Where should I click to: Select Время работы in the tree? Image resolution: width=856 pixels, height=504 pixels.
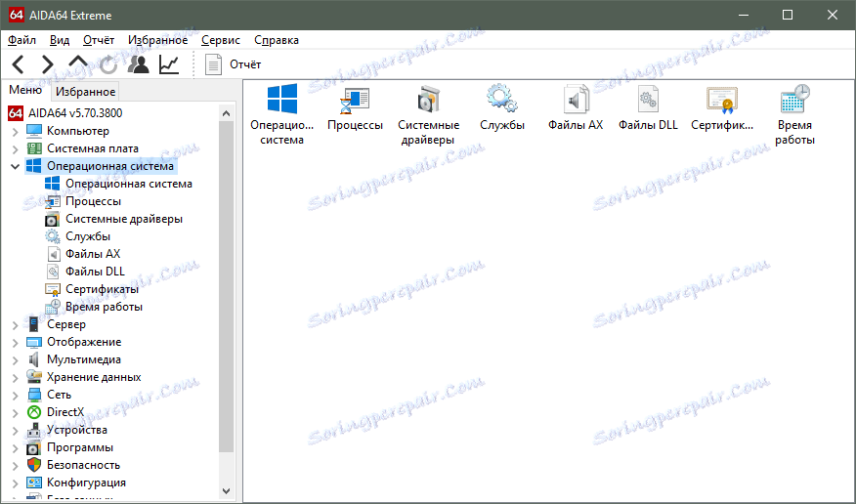(104, 307)
